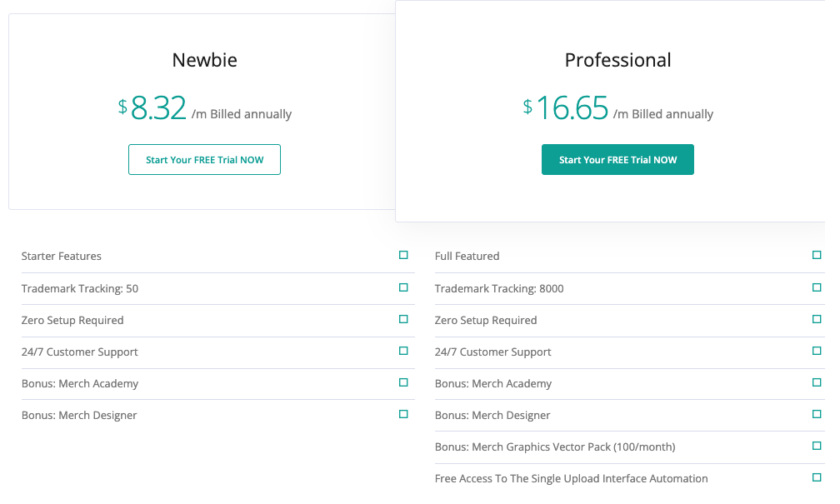840x504 pixels.
Task: Toggle Professional Bonus: Merch Designer box
Action: coord(817,414)
